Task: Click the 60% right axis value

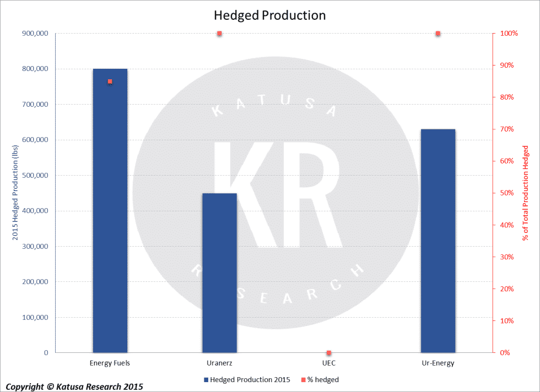Action: 507,161
